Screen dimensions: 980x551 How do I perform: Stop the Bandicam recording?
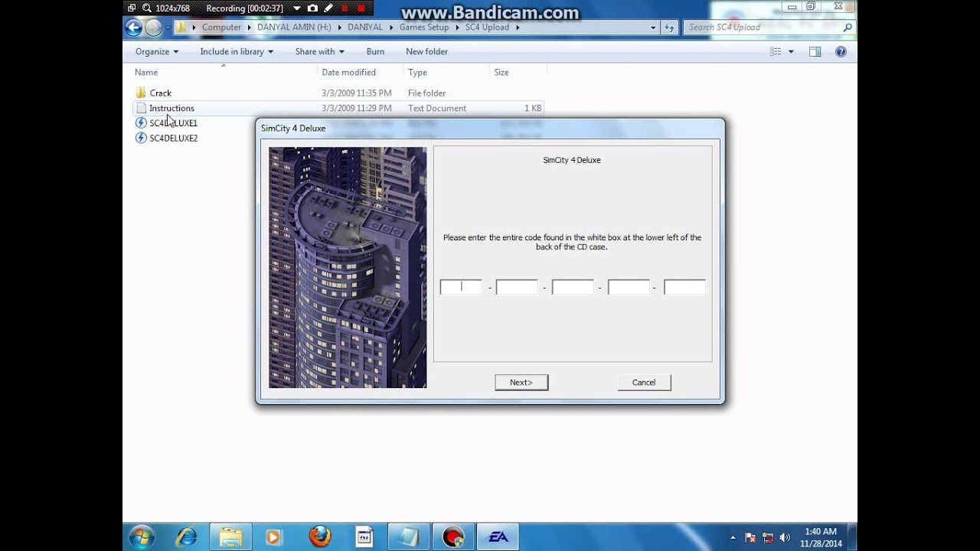point(361,8)
